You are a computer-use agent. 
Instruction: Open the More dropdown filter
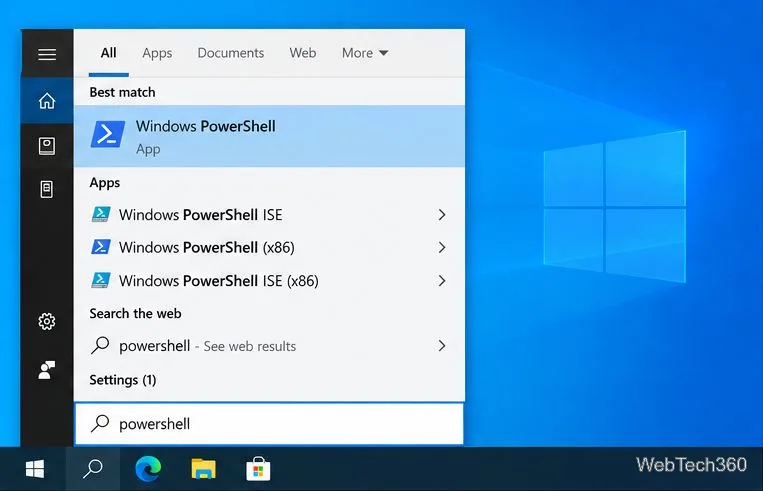tap(365, 53)
